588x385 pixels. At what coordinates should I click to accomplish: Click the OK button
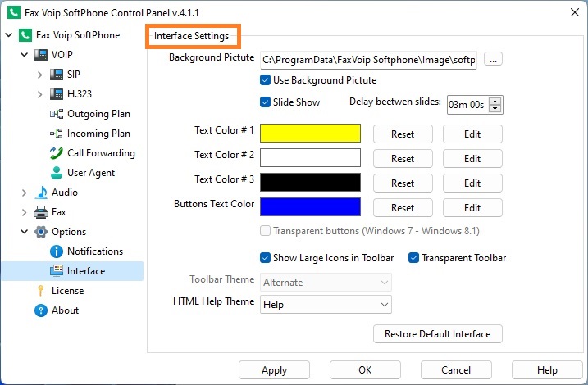coord(365,370)
